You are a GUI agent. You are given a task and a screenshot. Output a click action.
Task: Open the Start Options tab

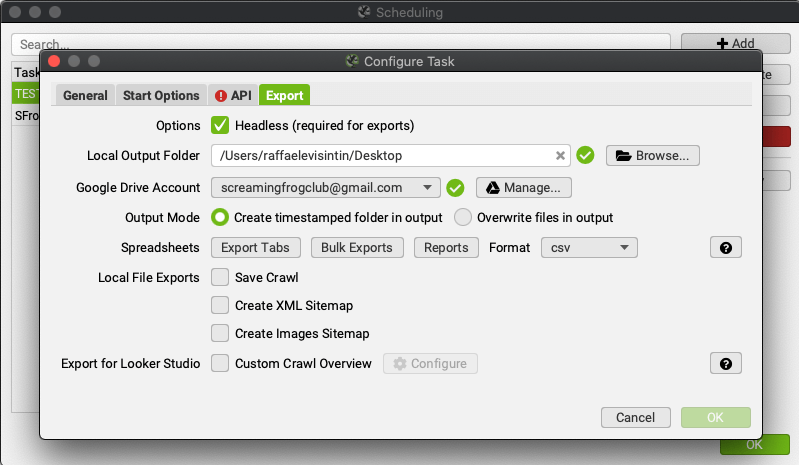(x=161, y=96)
